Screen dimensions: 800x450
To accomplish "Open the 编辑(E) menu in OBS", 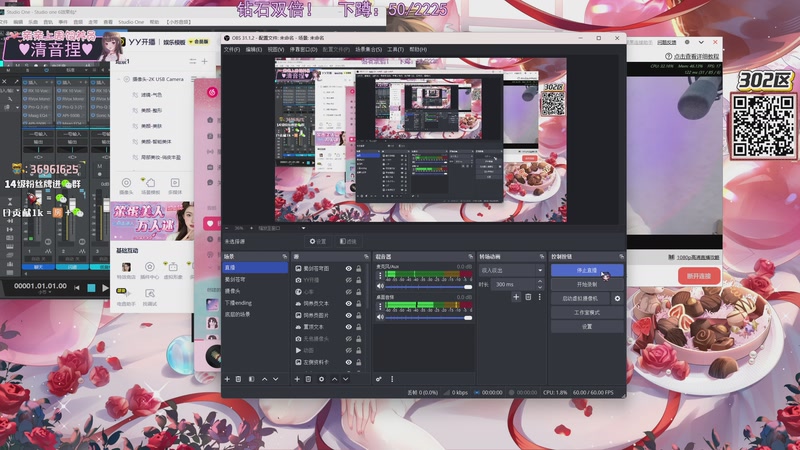I will pyautogui.click(x=254, y=49).
